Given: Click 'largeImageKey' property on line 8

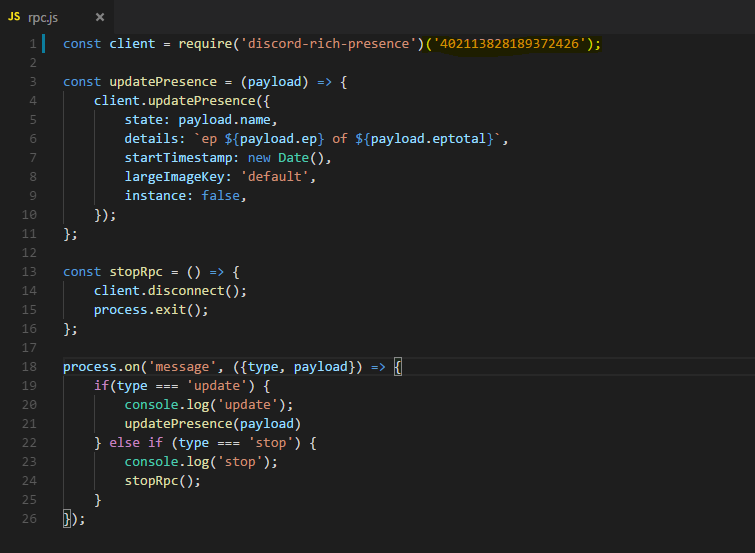Looking at the screenshot, I should (x=174, y=177).
